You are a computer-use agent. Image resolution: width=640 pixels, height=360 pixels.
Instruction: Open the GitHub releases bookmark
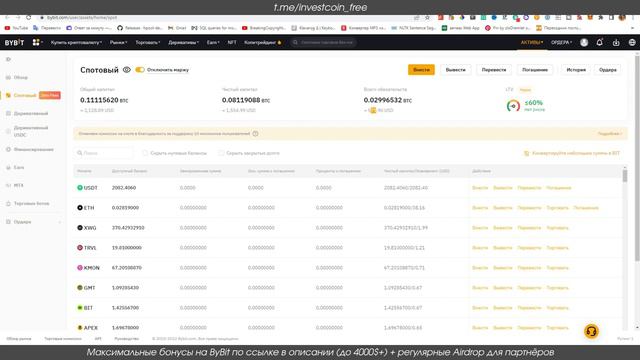[x=140, y=28]
